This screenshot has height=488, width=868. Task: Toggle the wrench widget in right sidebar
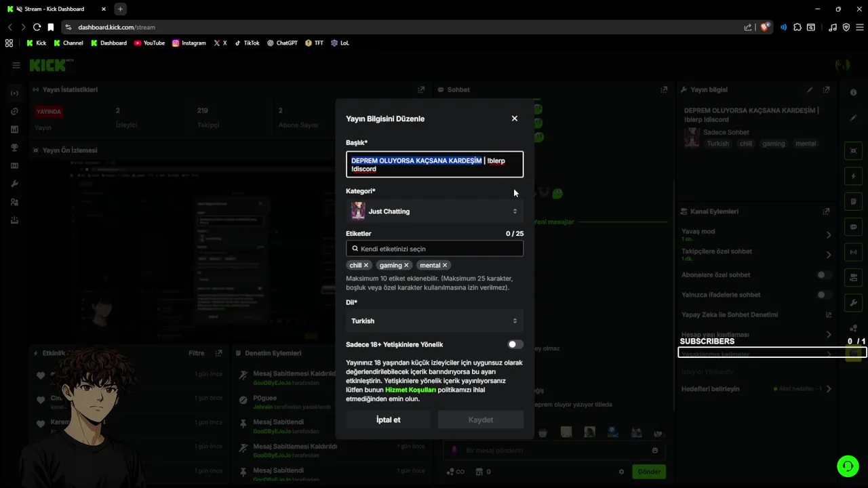[853, 302]
